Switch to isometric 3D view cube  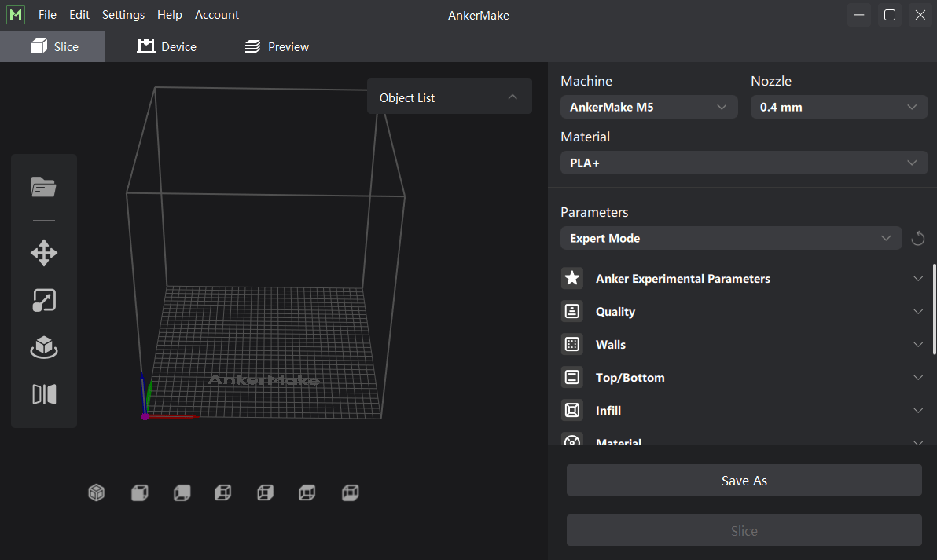[x=96, y=492]
